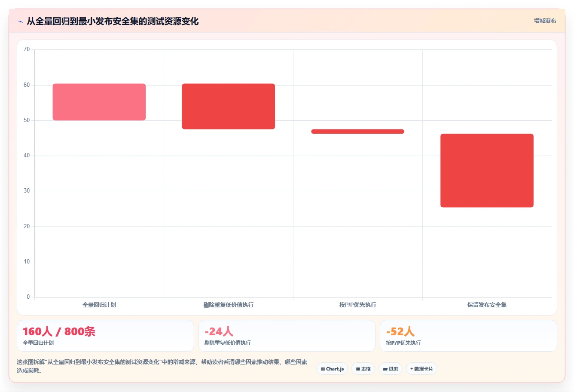Click the 表格 tag chip
The height and width of the screenshot is (392, 574).
[x=363, y=369]
